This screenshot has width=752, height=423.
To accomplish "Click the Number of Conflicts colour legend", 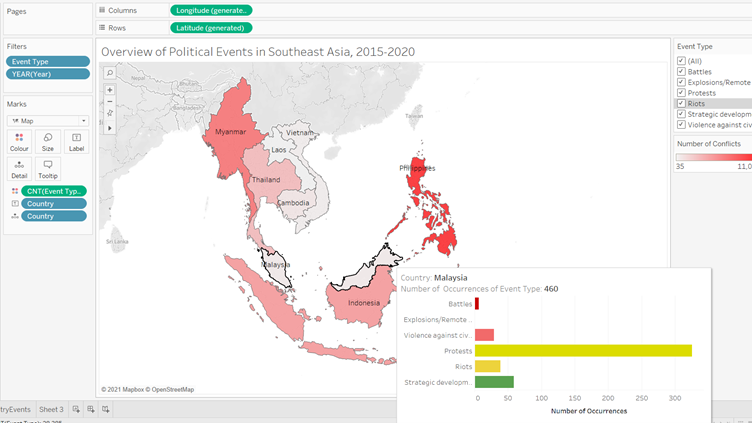I will tap(713, 156).
